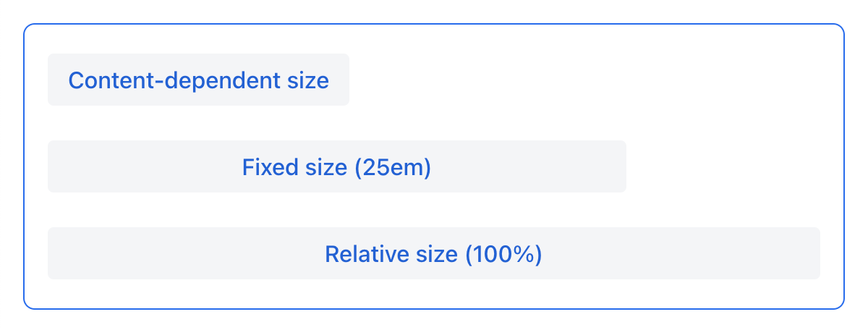The width and height of the screenshot is (868, 330).
Task: Choose the button sized to its content
Action: (x=198, y=80)
